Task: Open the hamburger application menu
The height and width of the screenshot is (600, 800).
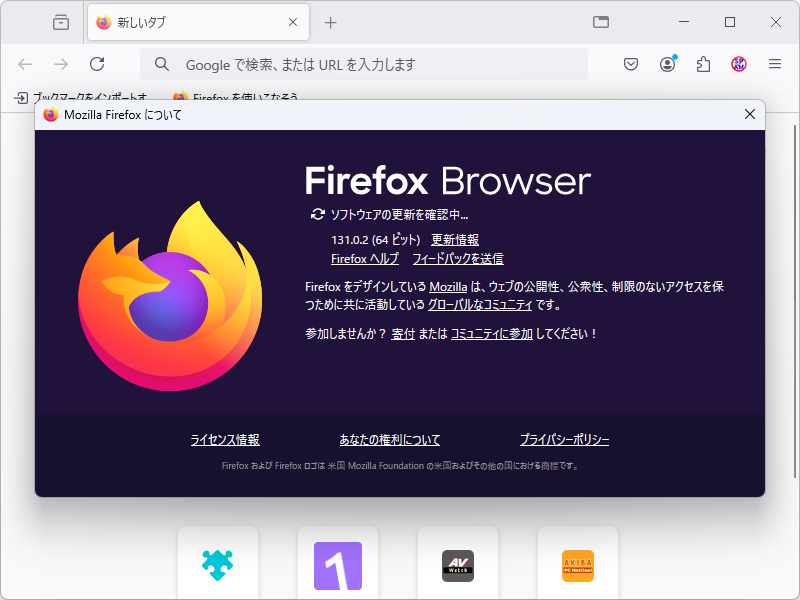Action: [x=775, y=63]
